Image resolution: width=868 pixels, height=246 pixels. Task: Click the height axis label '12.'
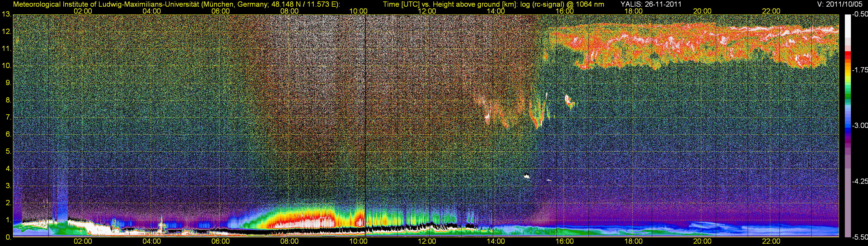[6, 32]
